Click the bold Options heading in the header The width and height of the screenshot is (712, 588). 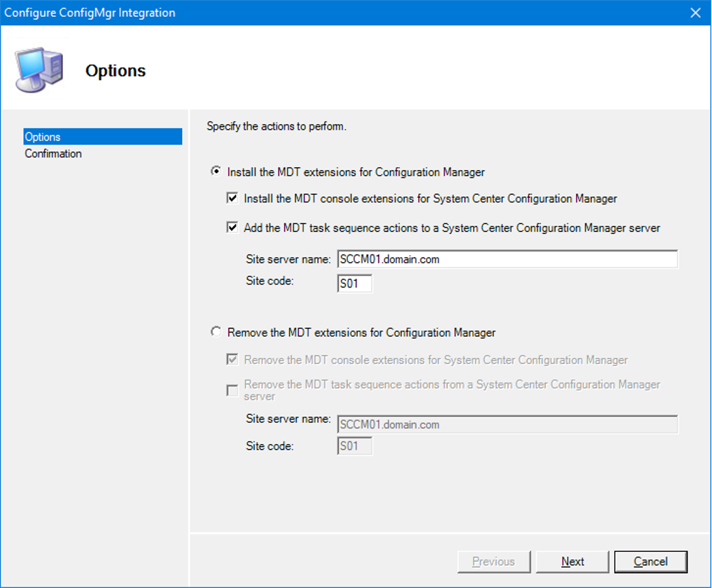click(x=115, y=71)
